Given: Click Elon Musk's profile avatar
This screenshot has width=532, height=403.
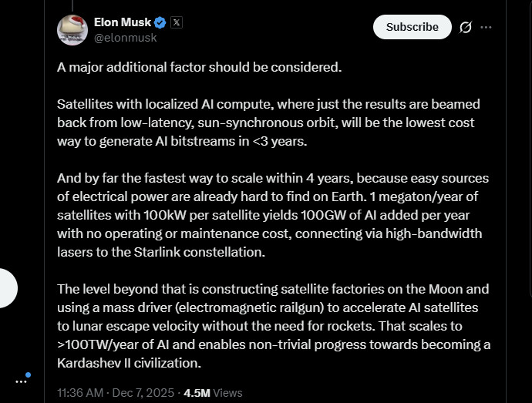Looking at the screenshot, I should pos(72,29).
